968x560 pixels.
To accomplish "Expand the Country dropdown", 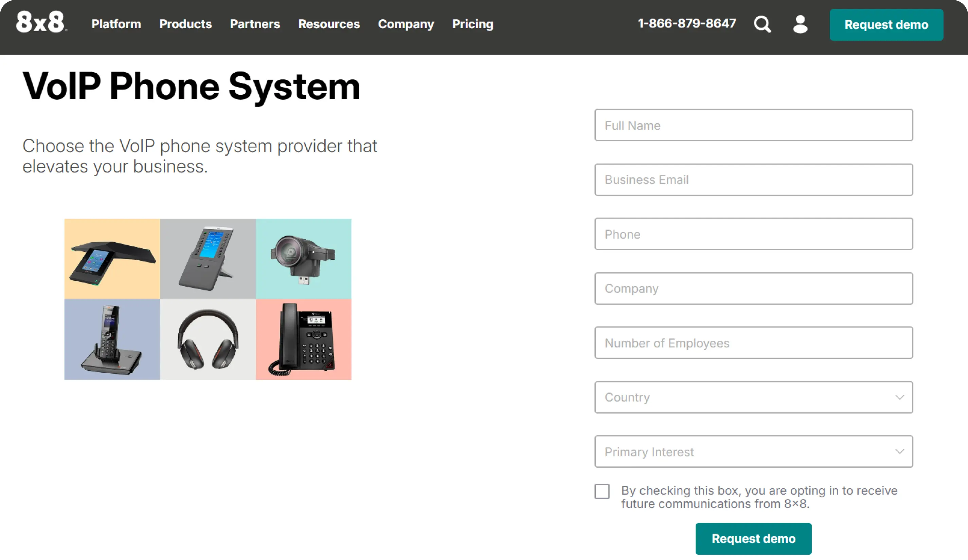I will pos(754,397).
